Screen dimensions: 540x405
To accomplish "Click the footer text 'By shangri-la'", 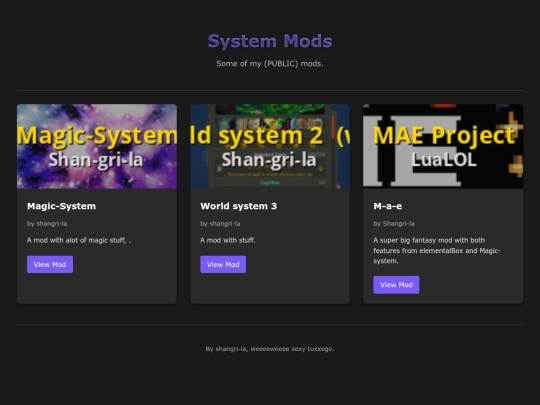I will click(x=226, y=349).
